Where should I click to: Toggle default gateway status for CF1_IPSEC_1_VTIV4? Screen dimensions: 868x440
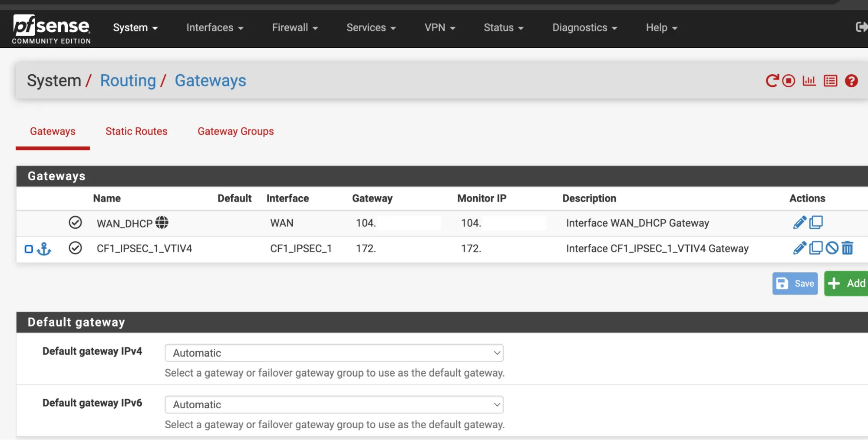(x=75, y=248)
